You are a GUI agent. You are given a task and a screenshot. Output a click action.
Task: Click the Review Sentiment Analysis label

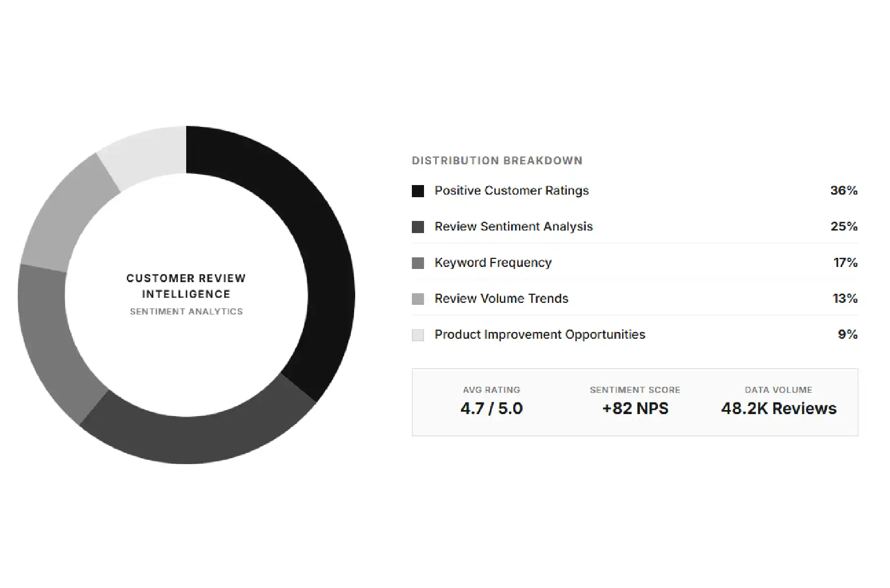pos(514,227)
